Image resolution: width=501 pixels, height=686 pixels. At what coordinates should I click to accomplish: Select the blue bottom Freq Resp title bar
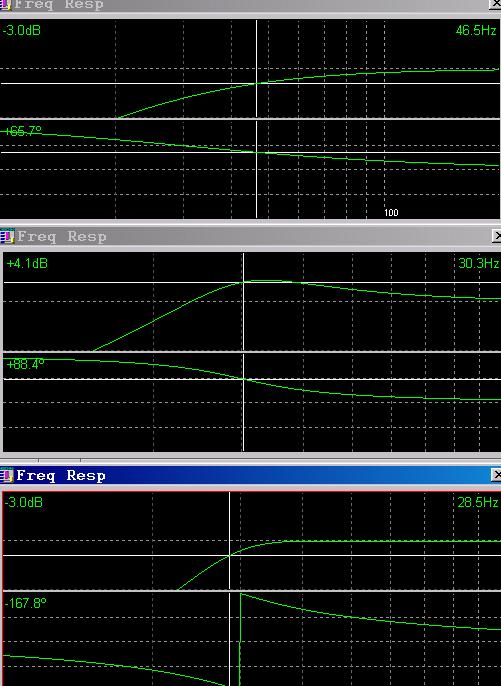[x=250, y=475]
